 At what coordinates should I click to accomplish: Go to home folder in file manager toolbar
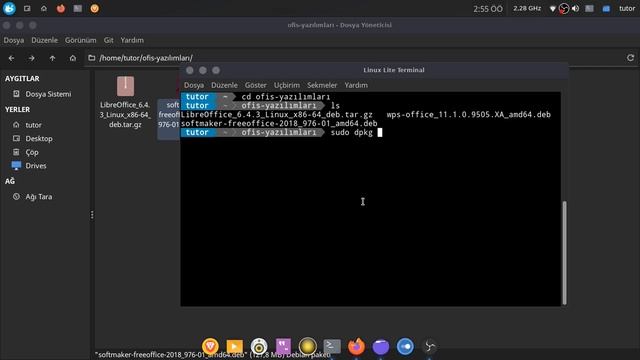[x=73, y=58]
